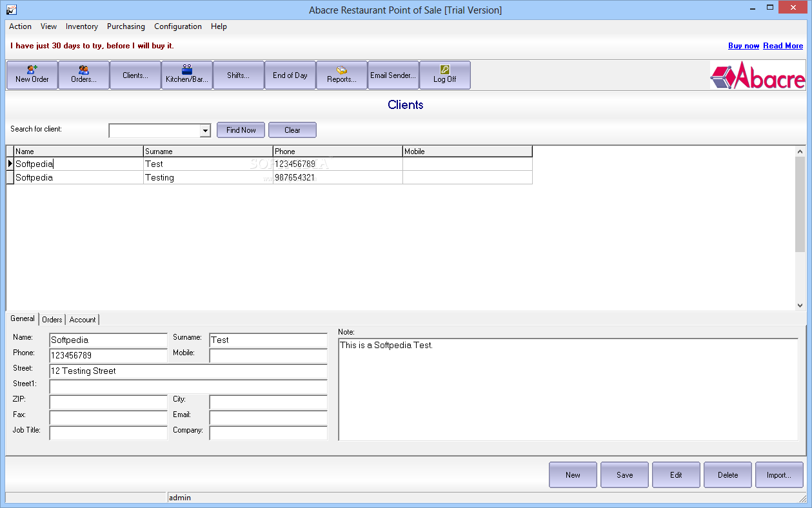Click the row indicator arrow of first row
812x508 pixels.
tap(10, 164)
